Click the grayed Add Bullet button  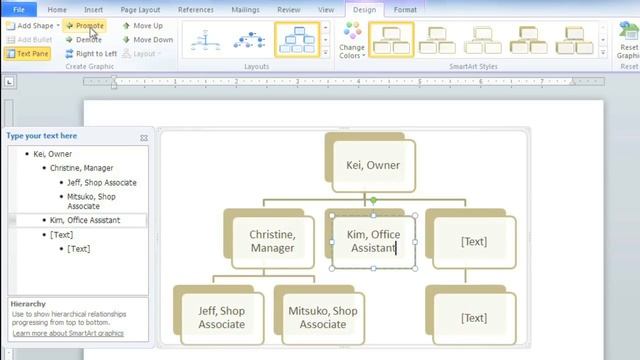pos(29,40)
